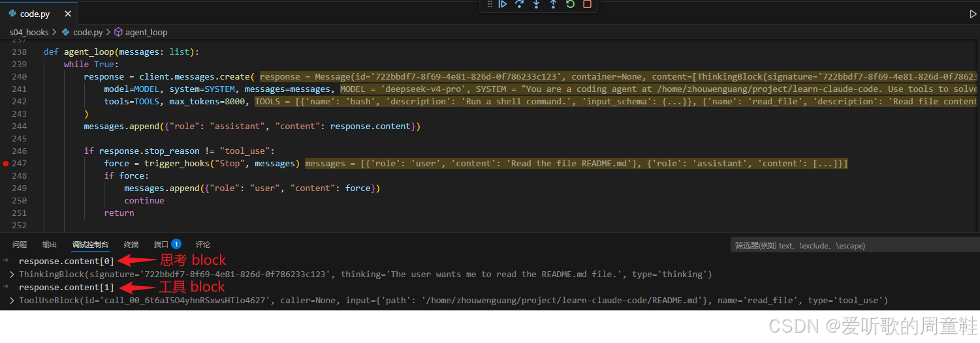
Task: Click the 'return' keyword on line 251
Action: [119, 213]
